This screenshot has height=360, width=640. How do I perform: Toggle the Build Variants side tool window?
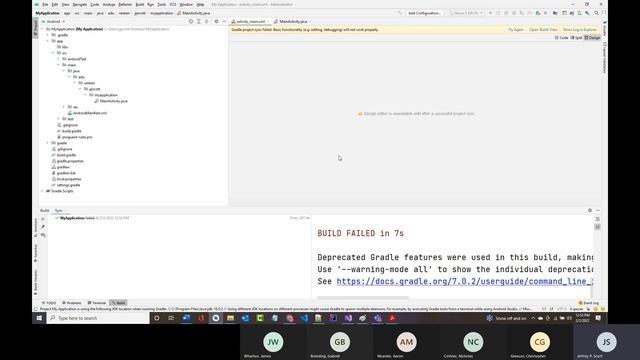[x=36, y=282]
